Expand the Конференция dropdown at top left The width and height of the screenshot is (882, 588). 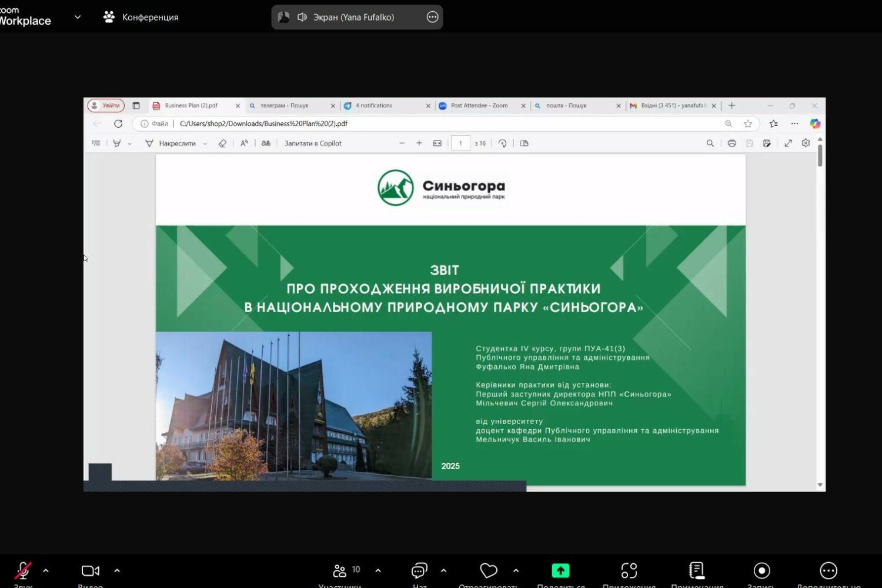pos(78,17)
